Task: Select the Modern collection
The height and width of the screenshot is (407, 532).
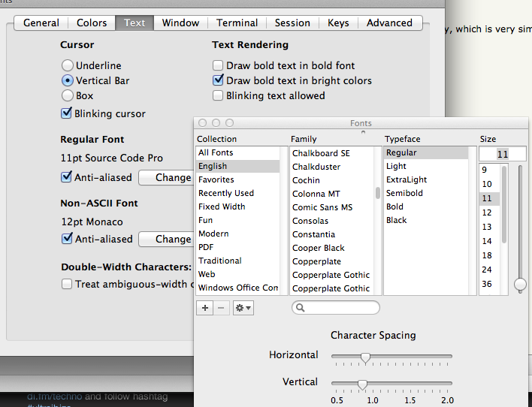Action: 237,234
